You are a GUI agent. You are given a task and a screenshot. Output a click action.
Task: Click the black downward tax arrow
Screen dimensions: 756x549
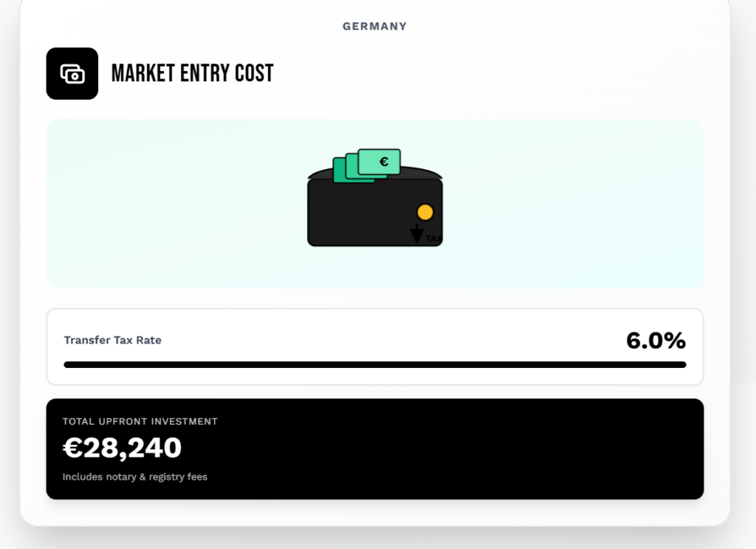(x=416, y=234)
